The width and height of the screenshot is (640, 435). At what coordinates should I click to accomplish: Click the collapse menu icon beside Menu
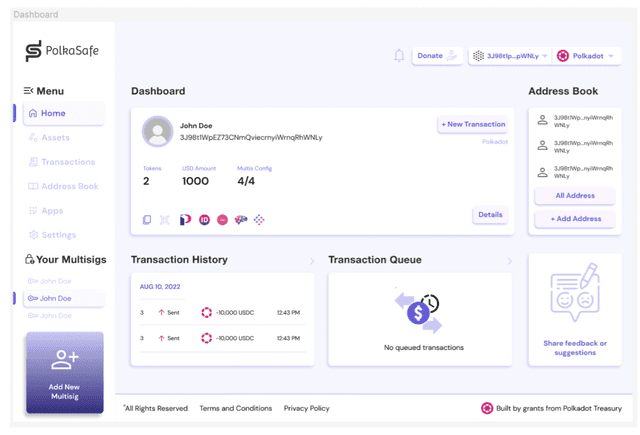click(x=29, y=91)
